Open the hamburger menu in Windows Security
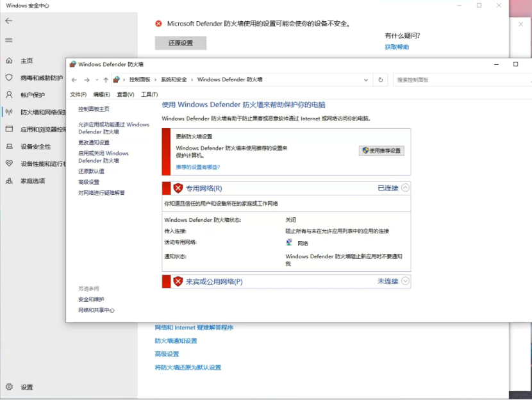 (8, 40)
